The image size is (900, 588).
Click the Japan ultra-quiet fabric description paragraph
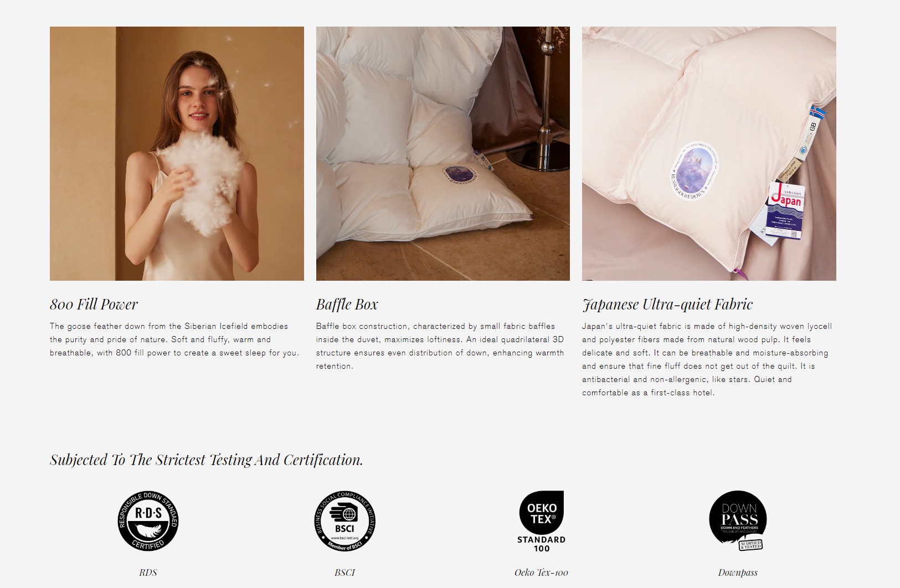[x=707, y=359]
